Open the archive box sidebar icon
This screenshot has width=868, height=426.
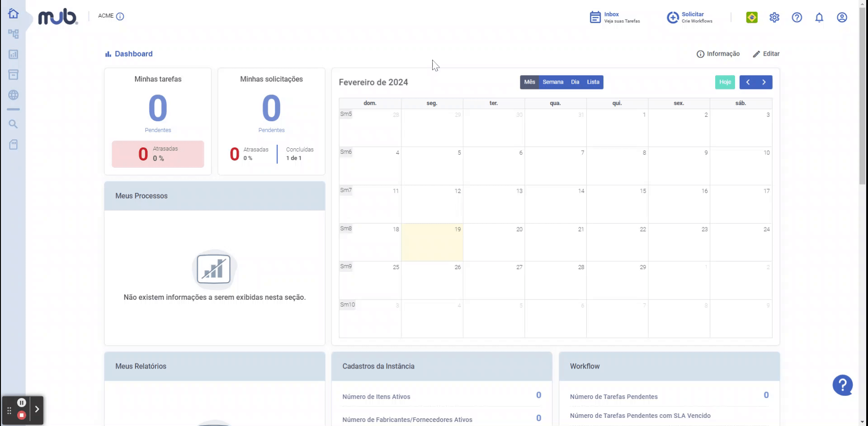(13, 75)
